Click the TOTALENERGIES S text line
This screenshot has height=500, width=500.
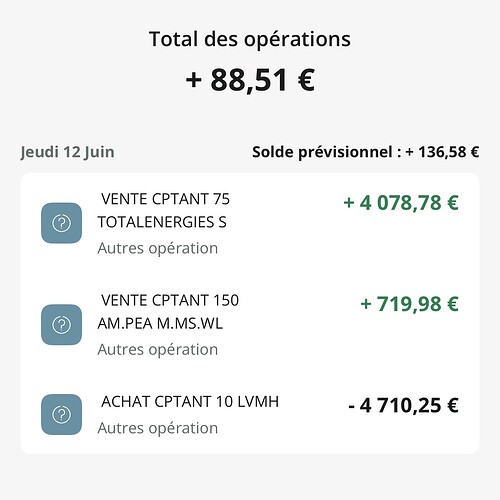[162, 222]
